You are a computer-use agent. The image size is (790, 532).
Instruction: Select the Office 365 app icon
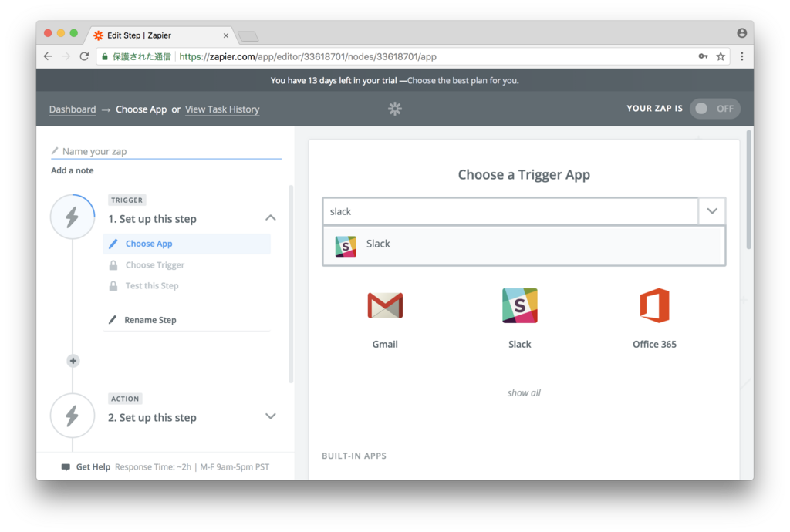[x=654, y=305]
